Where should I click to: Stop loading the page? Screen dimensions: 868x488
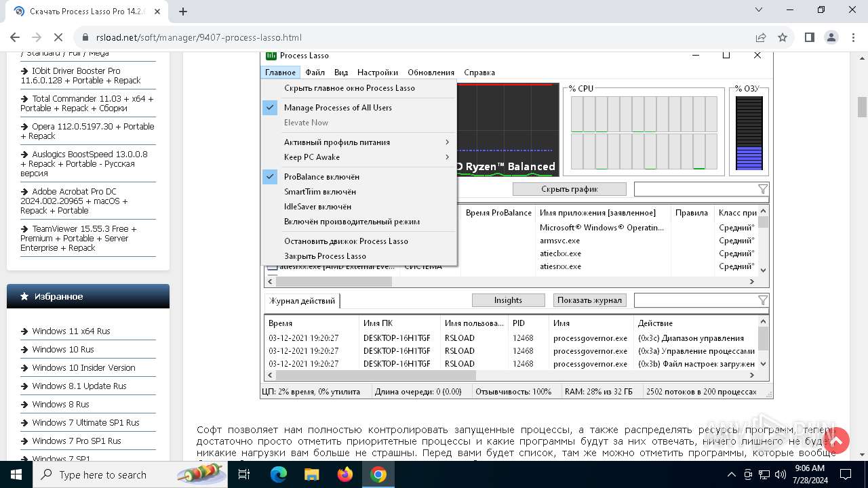(58, 37)
